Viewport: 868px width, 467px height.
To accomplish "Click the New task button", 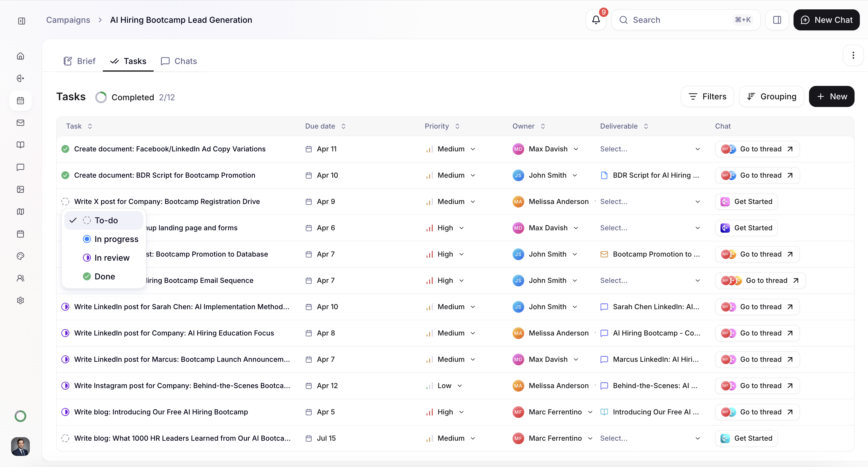I will [831, 96].
